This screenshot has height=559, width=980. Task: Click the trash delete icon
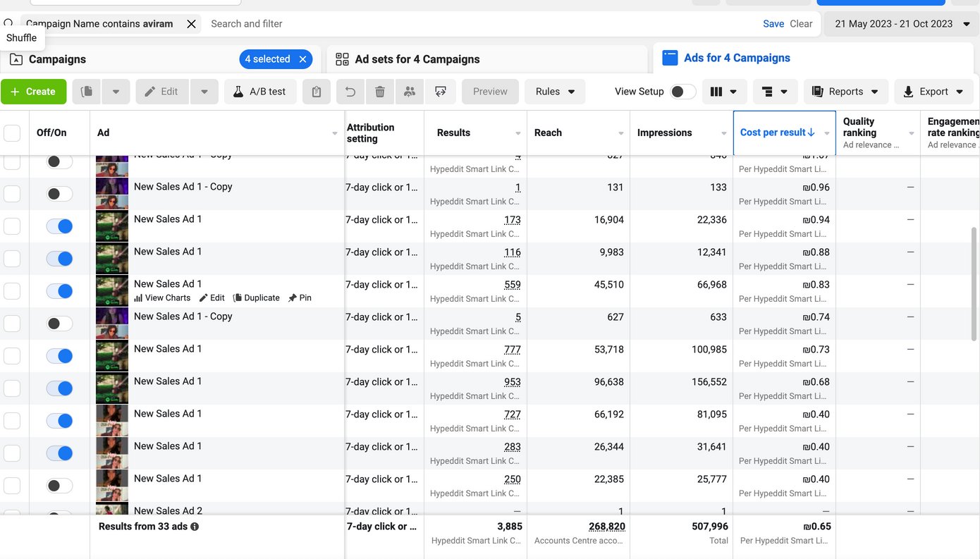click(x=380, y=92)
